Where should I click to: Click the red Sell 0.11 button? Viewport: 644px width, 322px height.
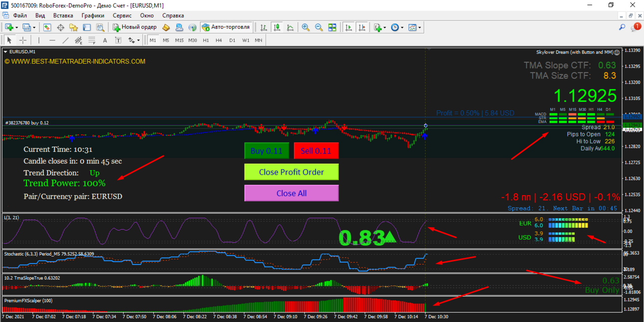click(316, 151)
